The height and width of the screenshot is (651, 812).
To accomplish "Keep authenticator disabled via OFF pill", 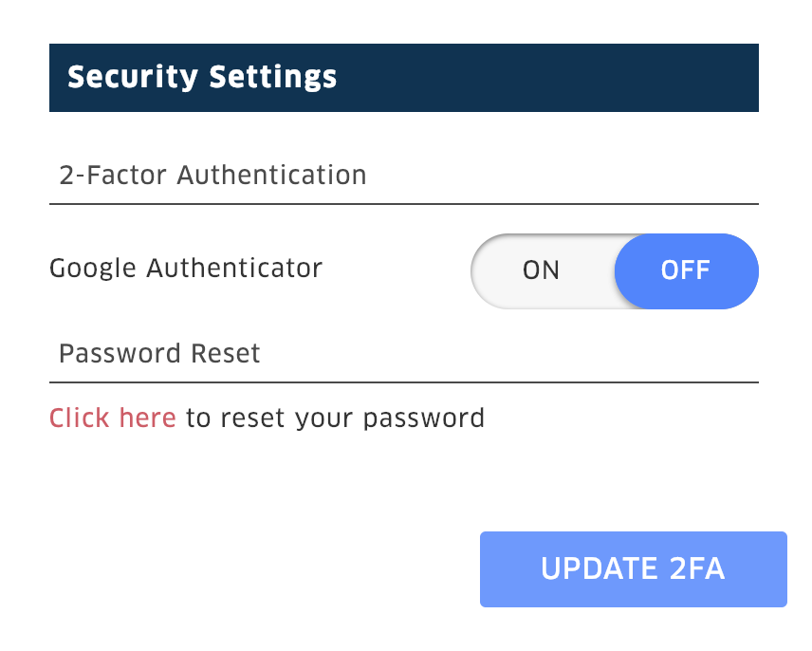I will [686, 270].
